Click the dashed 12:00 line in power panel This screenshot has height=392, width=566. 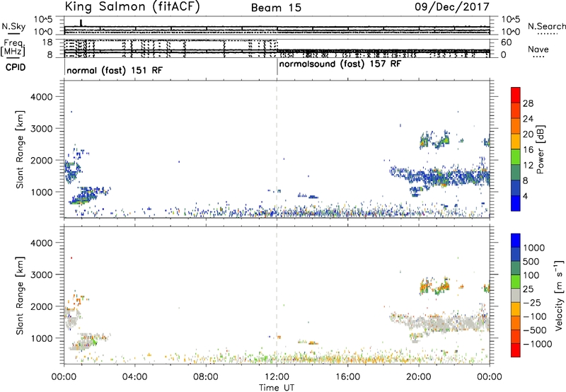[277, 149]
